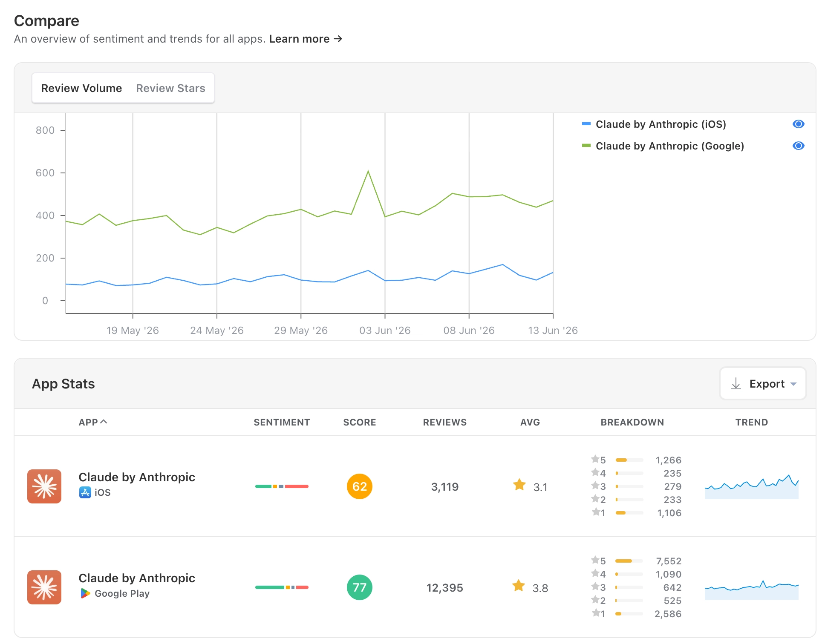This screenshot has width=825, height=644.
Task: Click the Google Play 1-star count 2,586
Action: 668,614
